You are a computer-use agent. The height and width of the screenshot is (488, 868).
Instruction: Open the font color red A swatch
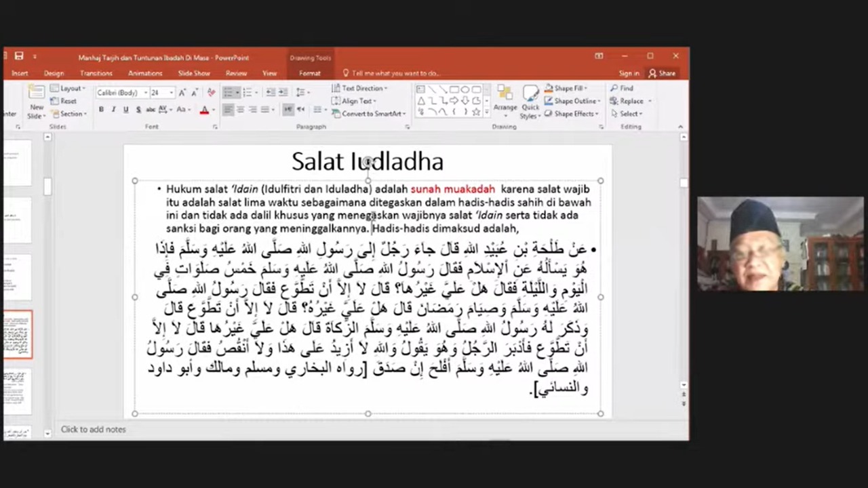coord(203,109)
